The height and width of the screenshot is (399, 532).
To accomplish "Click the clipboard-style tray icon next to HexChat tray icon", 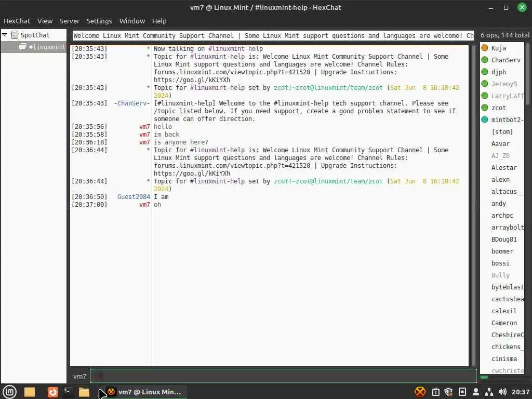I will pos(436,392).
